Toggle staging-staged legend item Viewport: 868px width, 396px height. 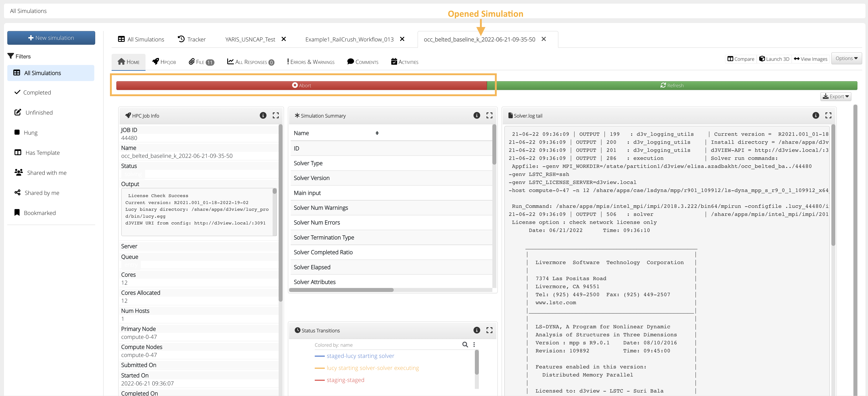pos(339,380)
